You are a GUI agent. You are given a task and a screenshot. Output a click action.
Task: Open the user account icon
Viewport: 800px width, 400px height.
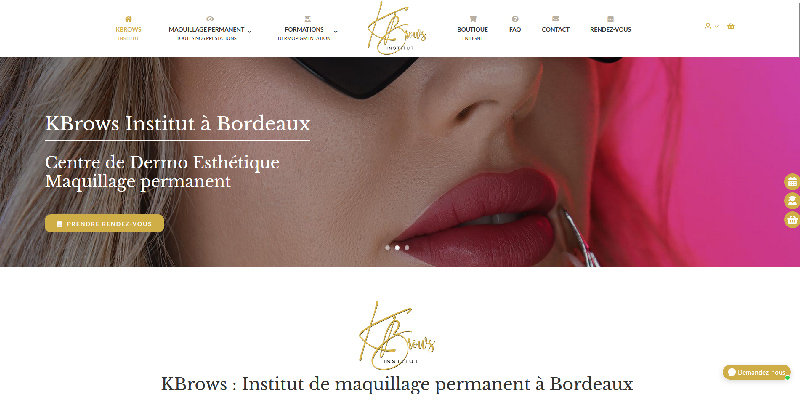708,26
